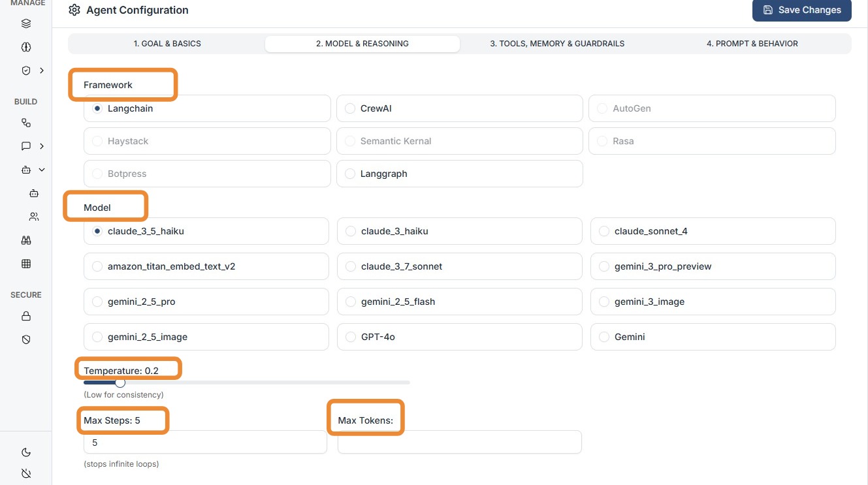
Task: Select the Langgraph framework option
Action: pos(350,174)
